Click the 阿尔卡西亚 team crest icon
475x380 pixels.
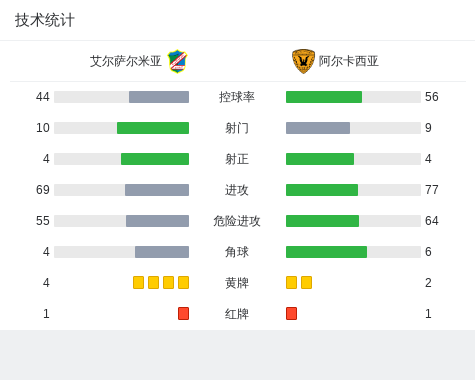[303, 61]
